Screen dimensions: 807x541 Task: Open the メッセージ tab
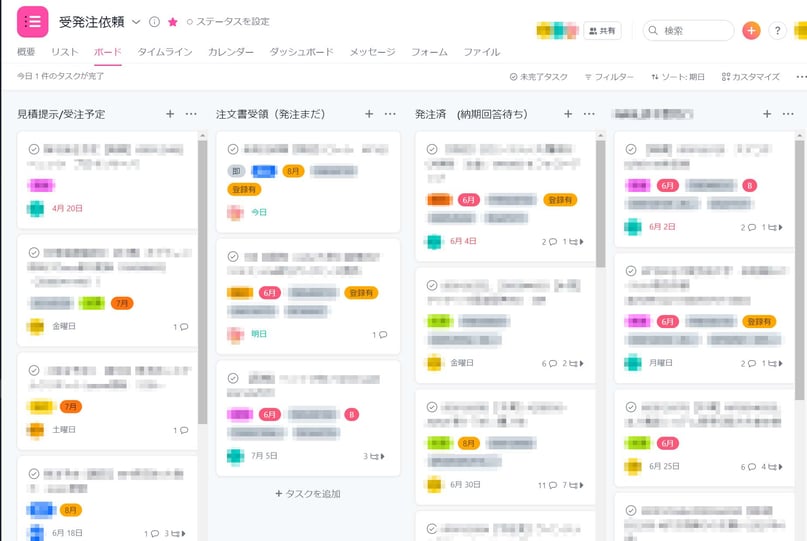(x=373, y=52)
